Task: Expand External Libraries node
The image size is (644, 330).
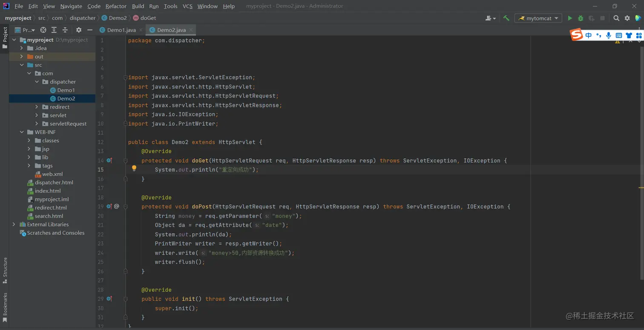Action: (x=14, y=224)
